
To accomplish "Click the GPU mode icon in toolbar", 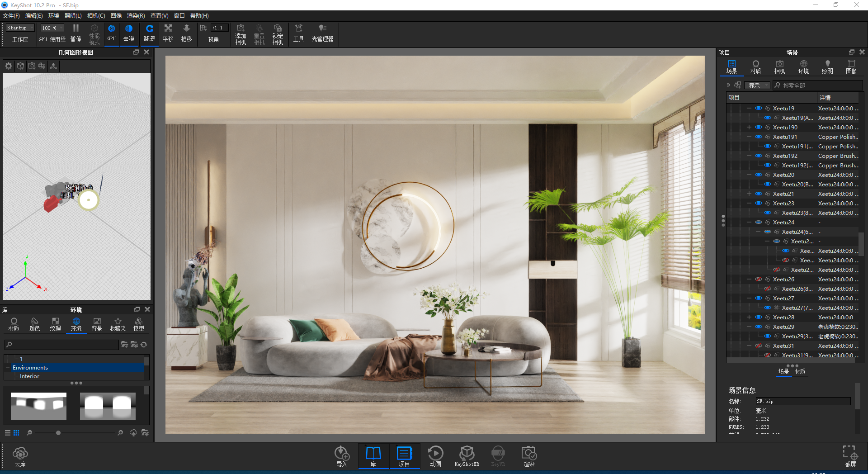I will click(x=111, y=33).
